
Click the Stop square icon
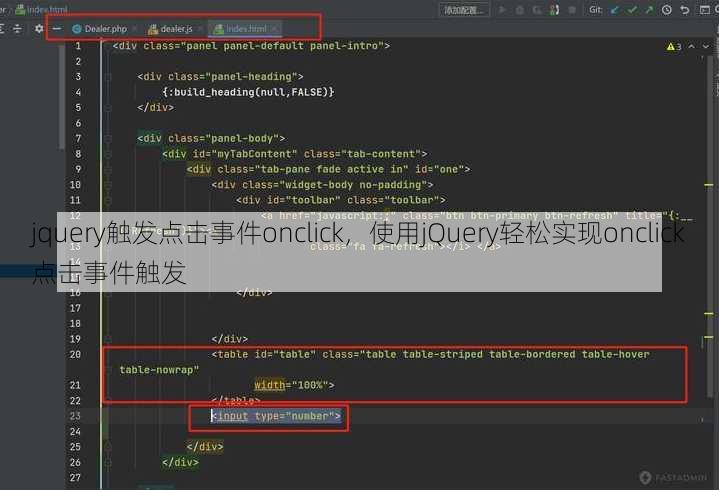click(572, 10)
